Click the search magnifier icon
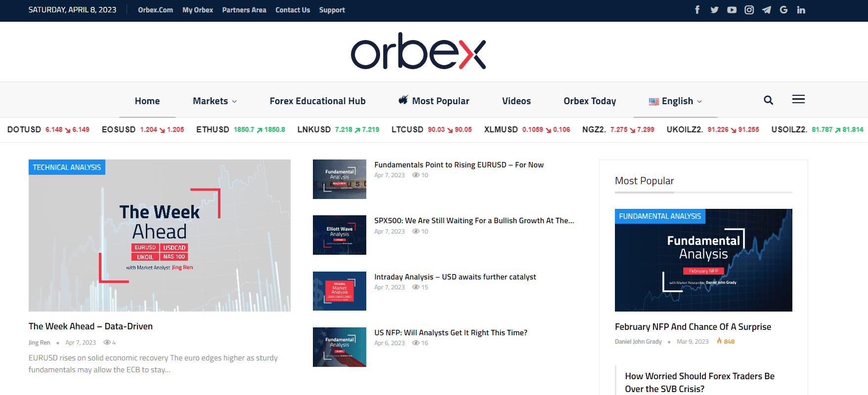This screenshot has width=868, height=395. pos(768,100)
